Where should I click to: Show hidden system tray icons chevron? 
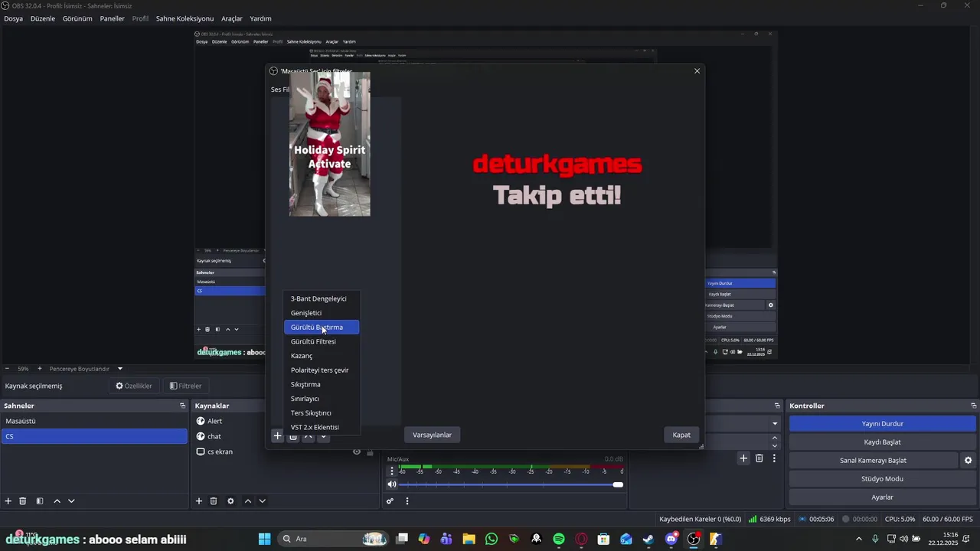pos(858,539)
